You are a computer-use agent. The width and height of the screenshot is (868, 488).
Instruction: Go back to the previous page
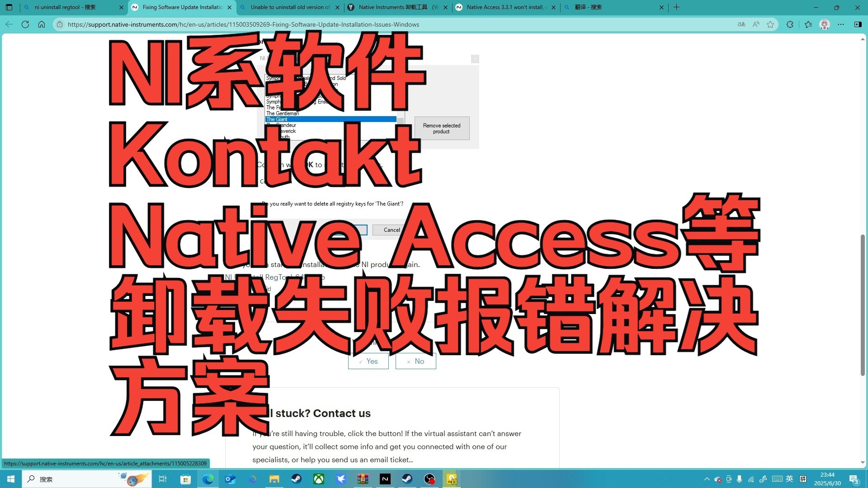click(x=9, y=24)
